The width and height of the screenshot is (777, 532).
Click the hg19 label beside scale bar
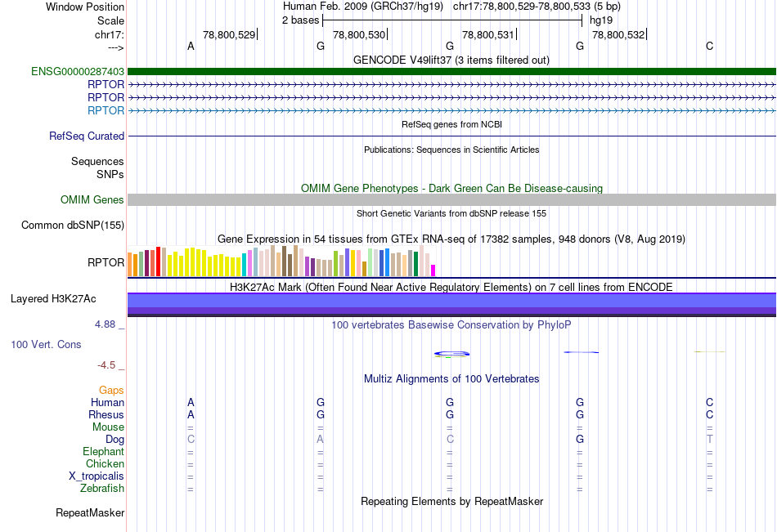(601, 20)
